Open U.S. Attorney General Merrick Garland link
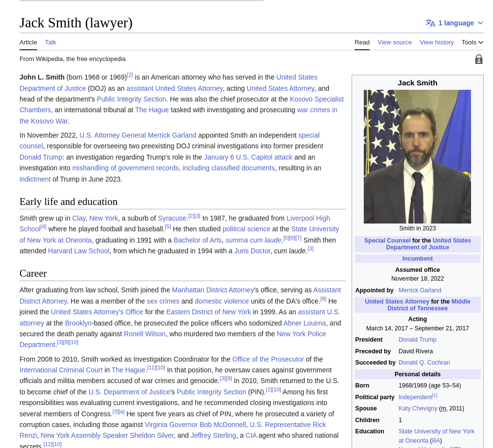The width and height of the screenshot is (493, 448). click(x=138, y=135)
